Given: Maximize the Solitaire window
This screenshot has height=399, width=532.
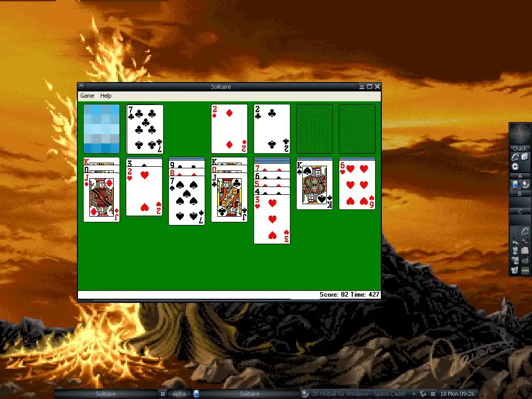Looking at the screenshot, I should pos(369,87).
